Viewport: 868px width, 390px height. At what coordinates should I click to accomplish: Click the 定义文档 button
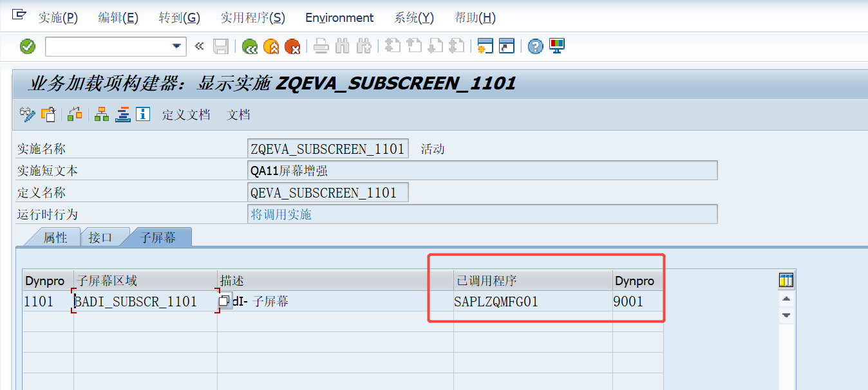tap(186, 115)
